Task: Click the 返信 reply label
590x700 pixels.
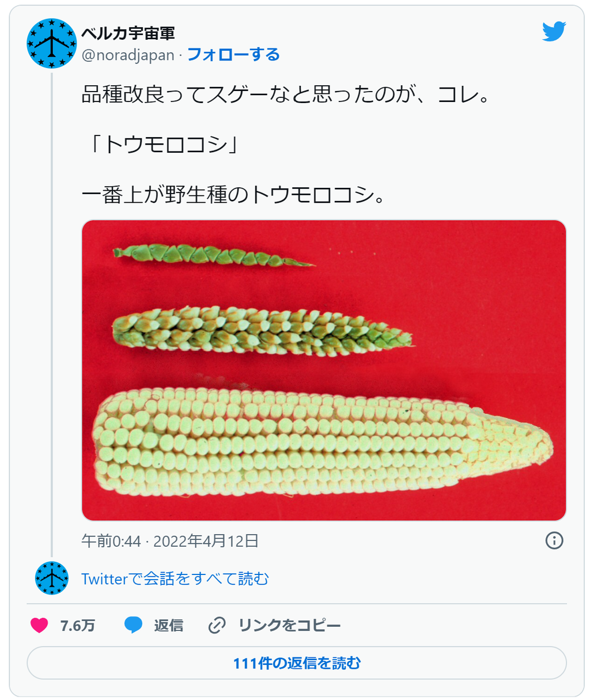Action: pos(168,626)
